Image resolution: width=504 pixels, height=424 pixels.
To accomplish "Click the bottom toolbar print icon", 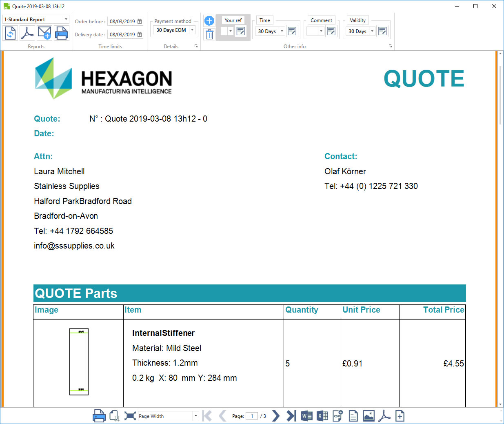I will point(99,416).
